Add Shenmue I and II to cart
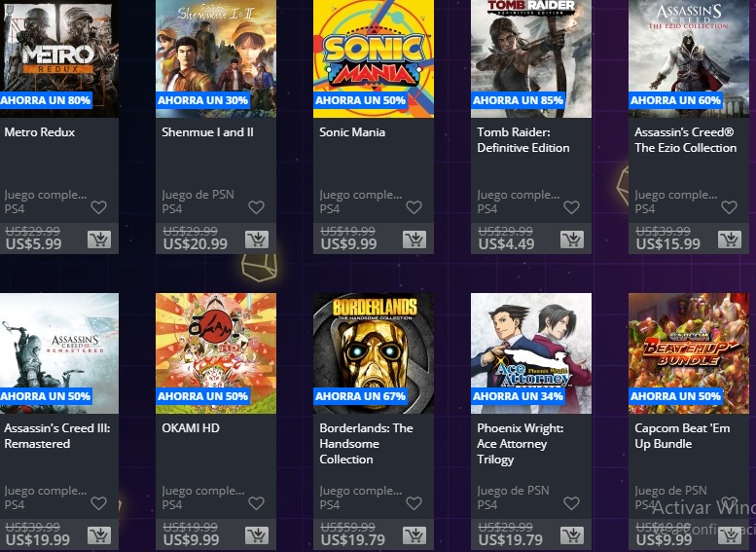 257,239
